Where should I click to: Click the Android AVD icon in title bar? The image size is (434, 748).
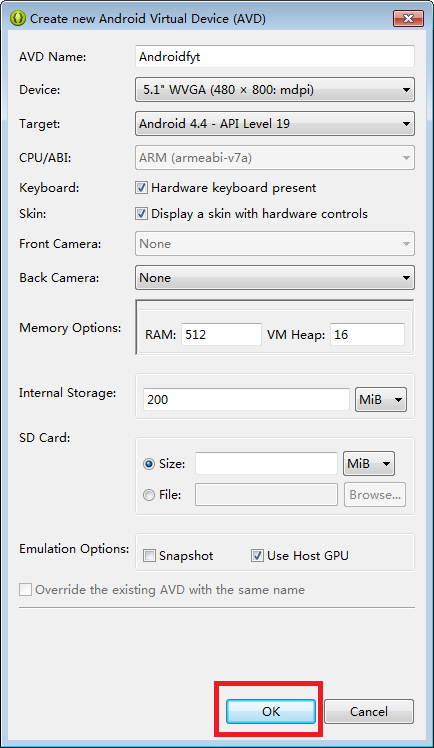coord(18,19)
